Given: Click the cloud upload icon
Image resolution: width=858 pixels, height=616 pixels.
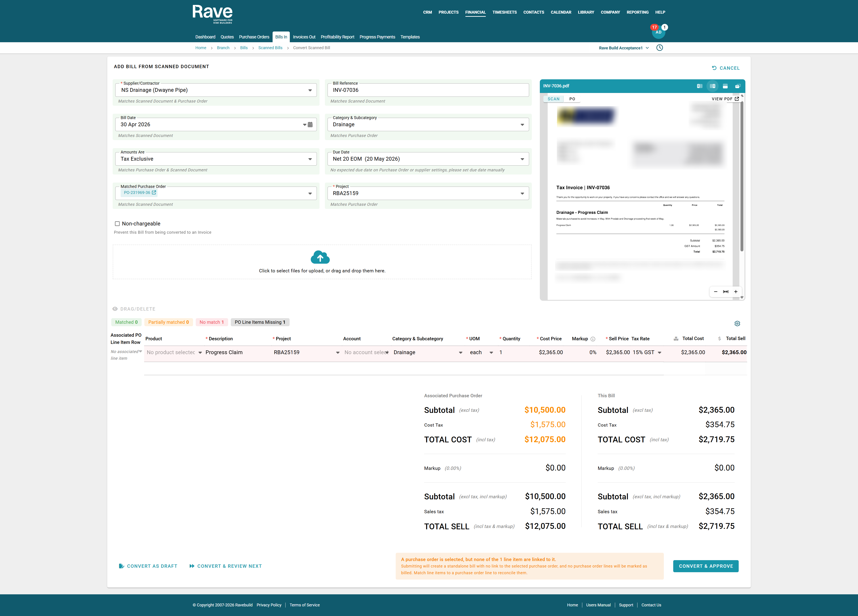Looking at the screenshot, I should click(x=320, y=257).
